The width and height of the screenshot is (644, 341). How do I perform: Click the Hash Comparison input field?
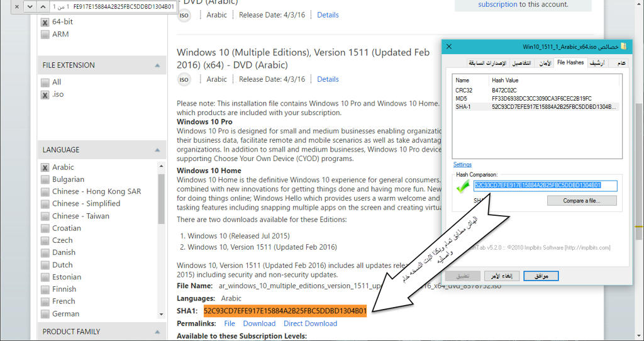point(545,186)
